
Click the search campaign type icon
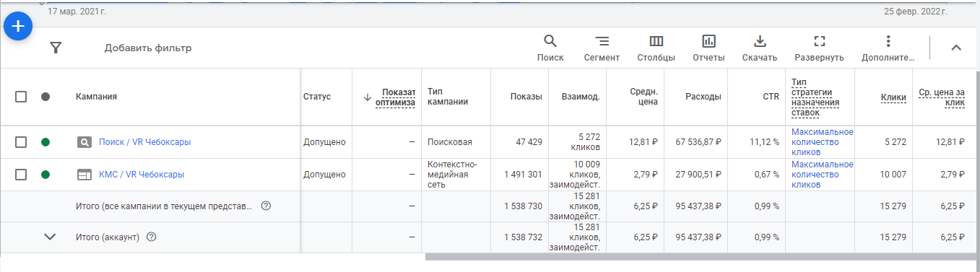84,142
